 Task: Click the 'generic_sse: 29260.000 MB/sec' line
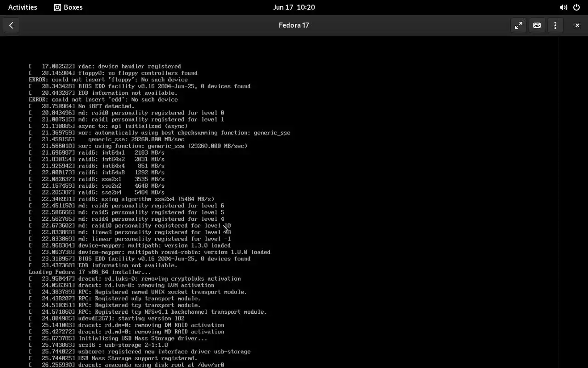pos(107,139)
